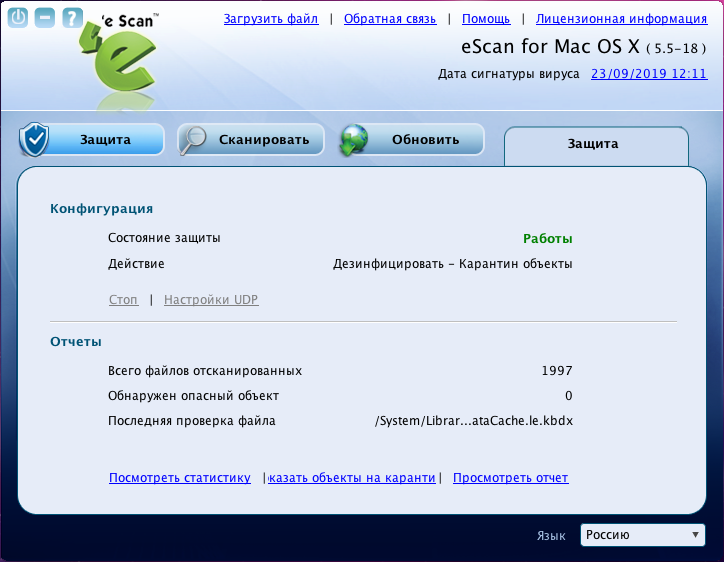Click the Состояние защиты label
The width and height of the screenshot is (724, 562).
(164, 238)
